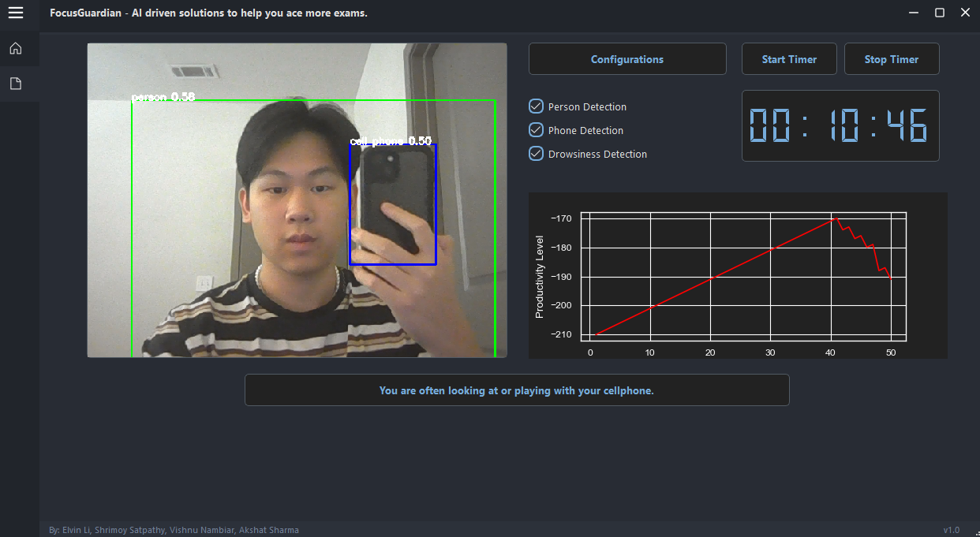Click the 'cell phone 0.50' detection label
980x537 pixels.
pos(391,141)
